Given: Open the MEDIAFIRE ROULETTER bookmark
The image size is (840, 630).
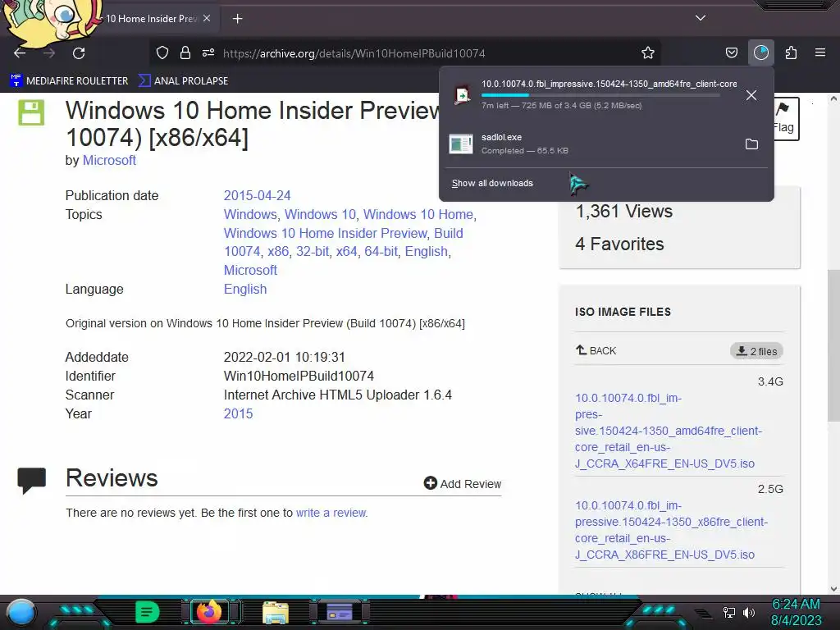Looking at the screenshot, I should tap(69, 81).
